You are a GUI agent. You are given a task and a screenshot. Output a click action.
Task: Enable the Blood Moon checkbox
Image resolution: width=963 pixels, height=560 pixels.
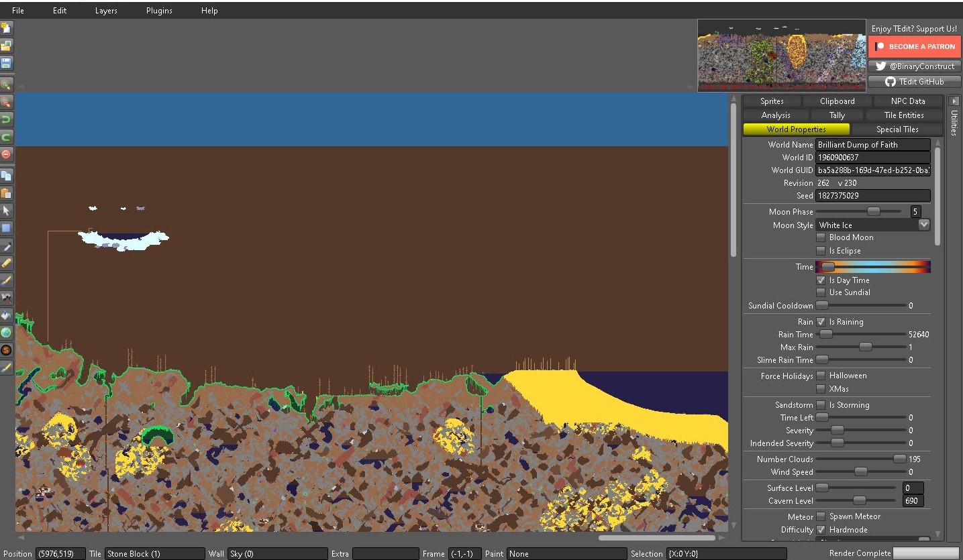pos(821,237)
